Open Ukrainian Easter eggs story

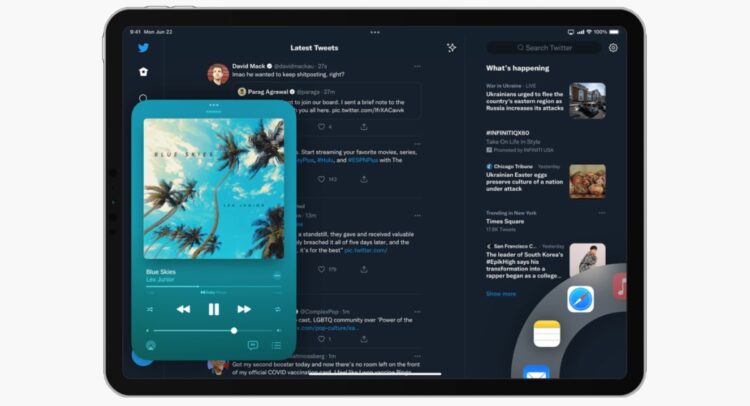(524, 182)
